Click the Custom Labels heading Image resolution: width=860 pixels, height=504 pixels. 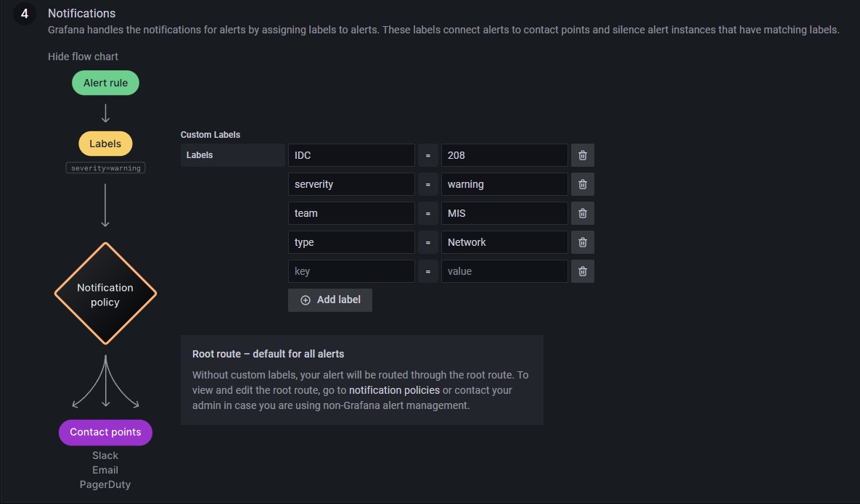(x=210, y=135)
